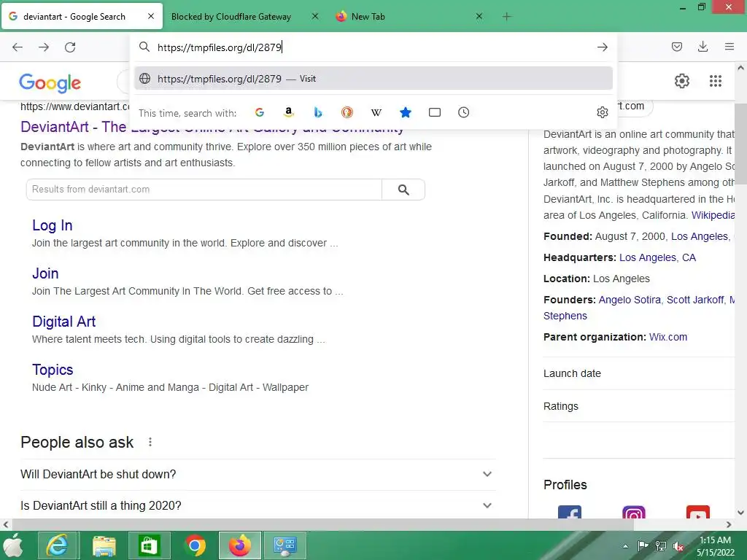747x560 pixels.
Task: Close the New Tab tab
Action: [479, 17]
